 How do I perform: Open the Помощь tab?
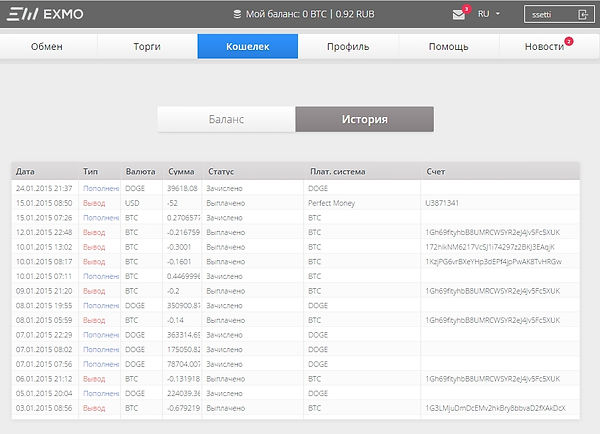click(448, 46)
